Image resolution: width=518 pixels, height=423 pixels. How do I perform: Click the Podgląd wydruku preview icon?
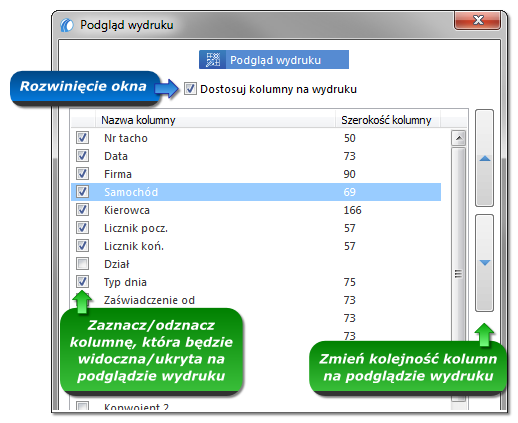point(213,60)
